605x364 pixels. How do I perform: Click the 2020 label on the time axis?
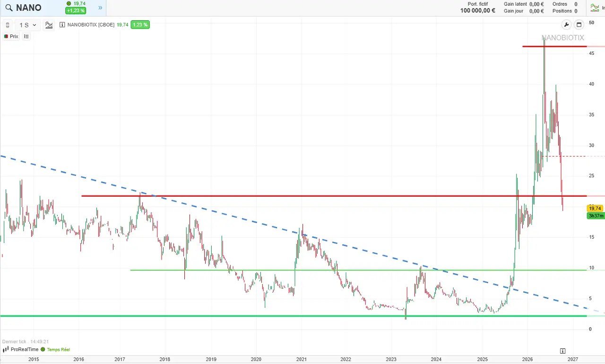click(256, 359)
